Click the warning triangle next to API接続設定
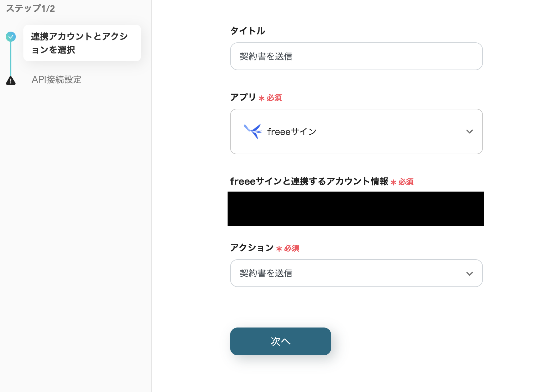Image resolution: width=543 pixels, height=392 pixels. pyautogui.click(x=11, y=80)
